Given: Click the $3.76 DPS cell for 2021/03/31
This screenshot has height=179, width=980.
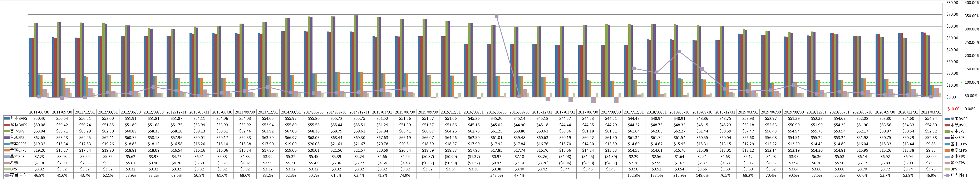Looking at the screenshot, I should pyautogui.click(x=931, y=169).
